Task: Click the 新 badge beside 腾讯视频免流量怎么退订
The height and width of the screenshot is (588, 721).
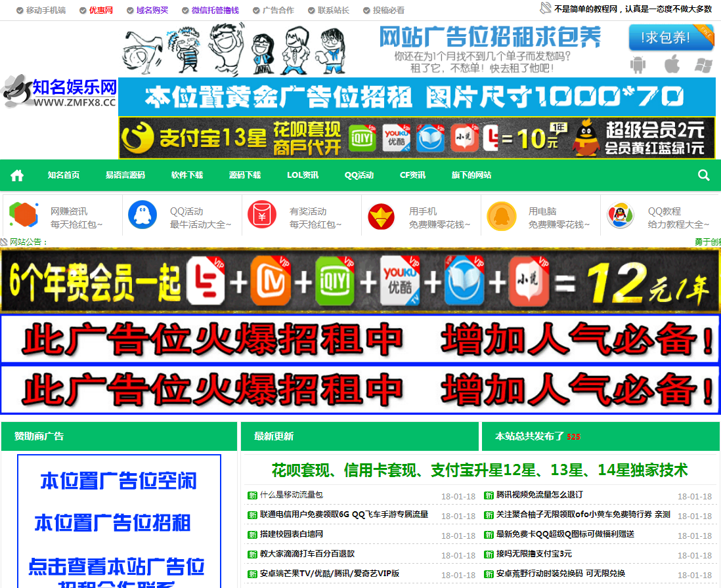Action: point(489,495)
